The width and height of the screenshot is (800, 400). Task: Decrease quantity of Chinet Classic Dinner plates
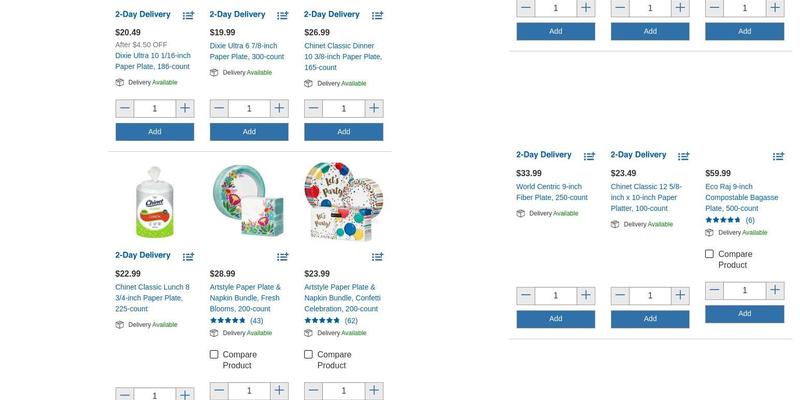[x=314, y=108]
